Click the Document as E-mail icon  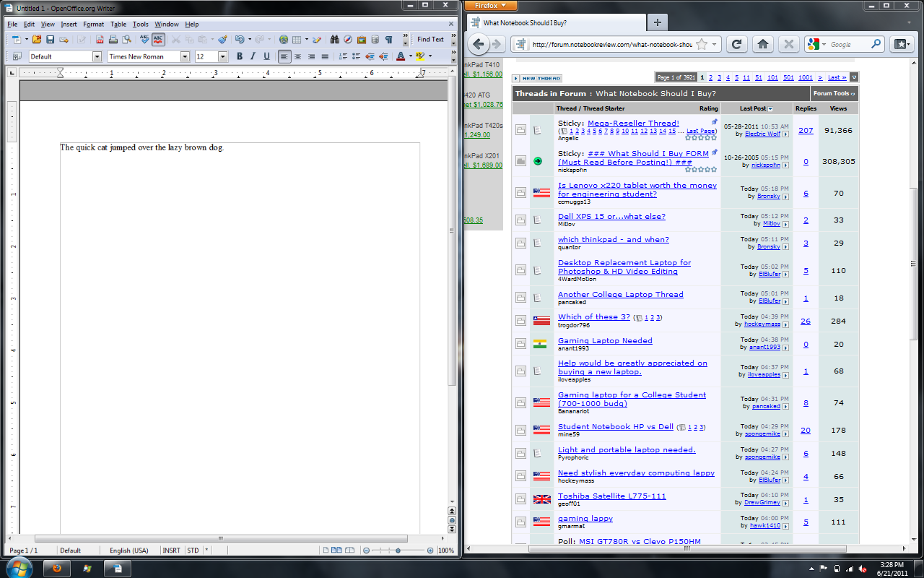[x=64, y=40]
